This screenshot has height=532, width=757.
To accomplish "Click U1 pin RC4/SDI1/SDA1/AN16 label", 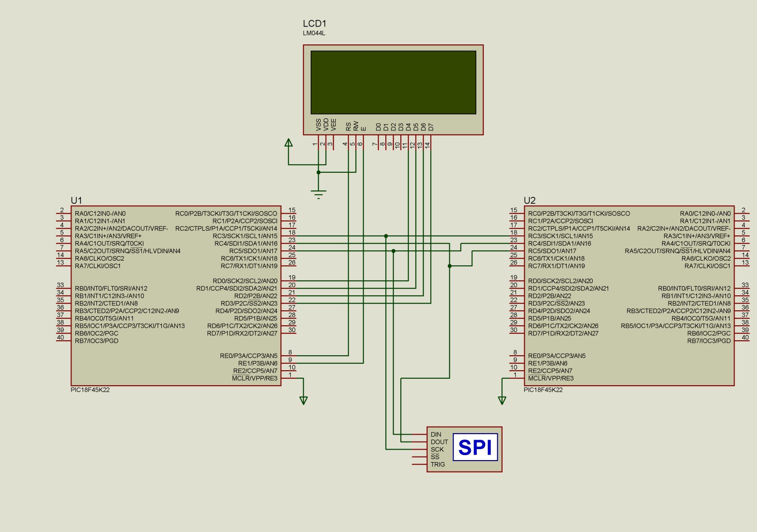I will [246, 244].
